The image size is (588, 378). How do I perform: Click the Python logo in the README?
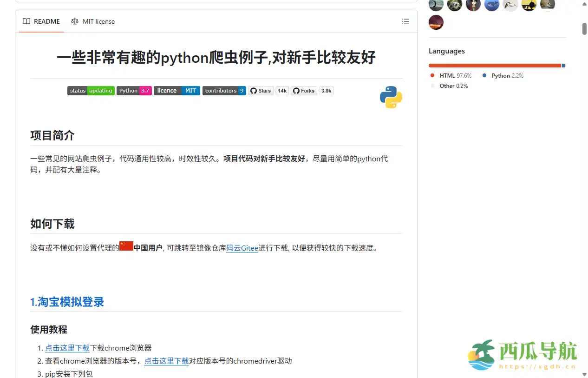click(391, 97)
